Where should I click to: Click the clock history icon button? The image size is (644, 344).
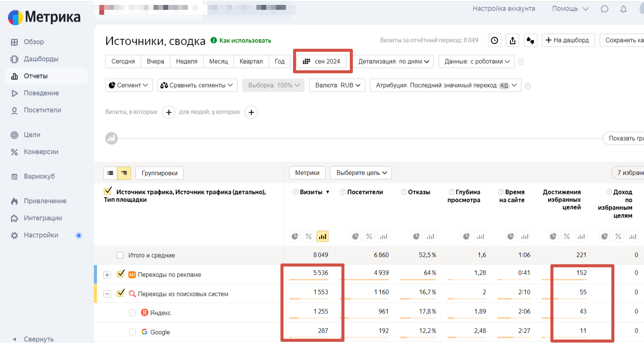[494, 41]
